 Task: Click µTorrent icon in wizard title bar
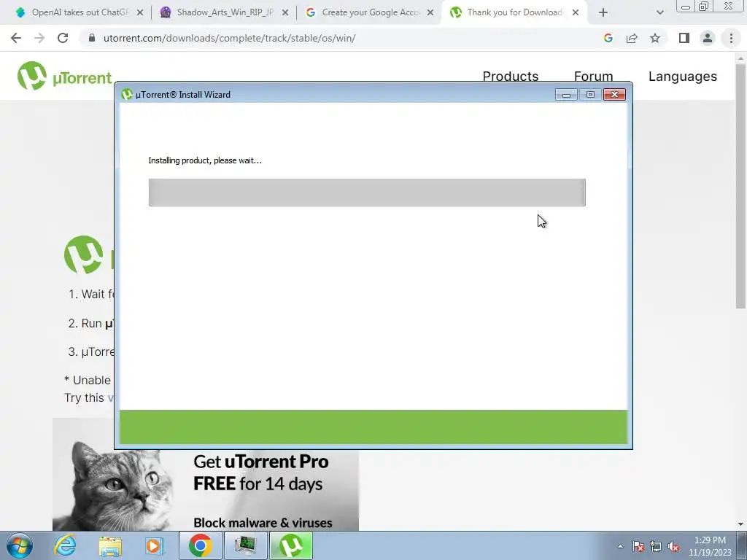[127, 94]
